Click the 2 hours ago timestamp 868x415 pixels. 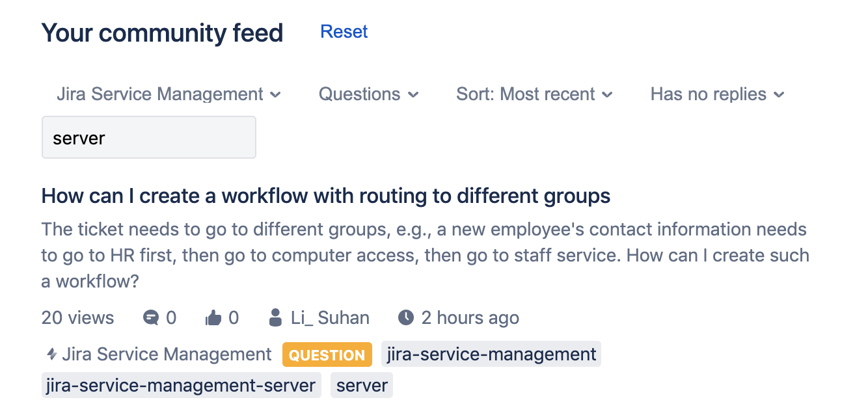coord(470,318)
